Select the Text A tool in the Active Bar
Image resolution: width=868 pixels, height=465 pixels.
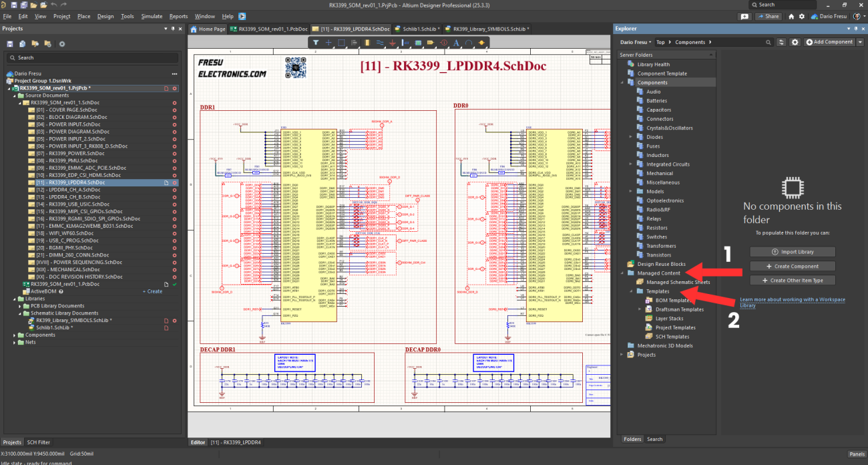click(457, 42)
